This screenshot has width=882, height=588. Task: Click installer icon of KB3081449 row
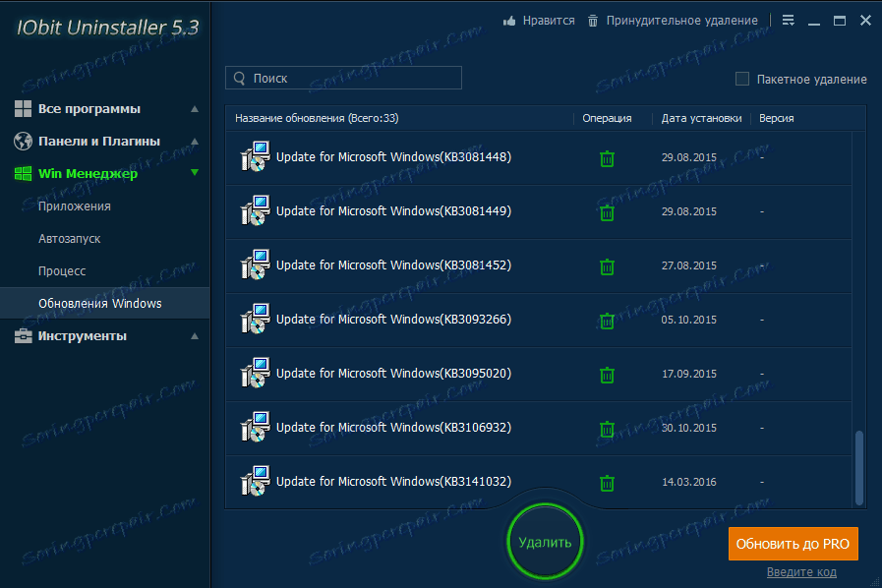pyautogui.click(x=256, y=211)
